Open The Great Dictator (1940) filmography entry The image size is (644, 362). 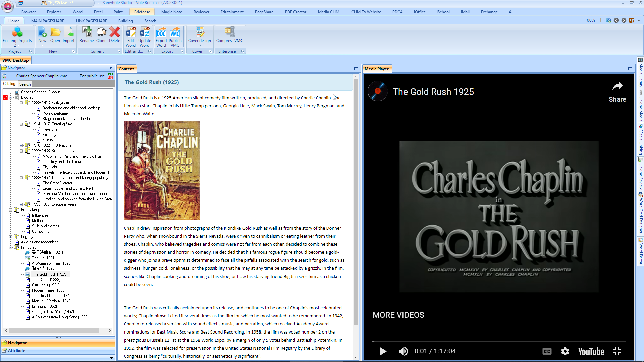pyautogui.click(x=52, y=296)
